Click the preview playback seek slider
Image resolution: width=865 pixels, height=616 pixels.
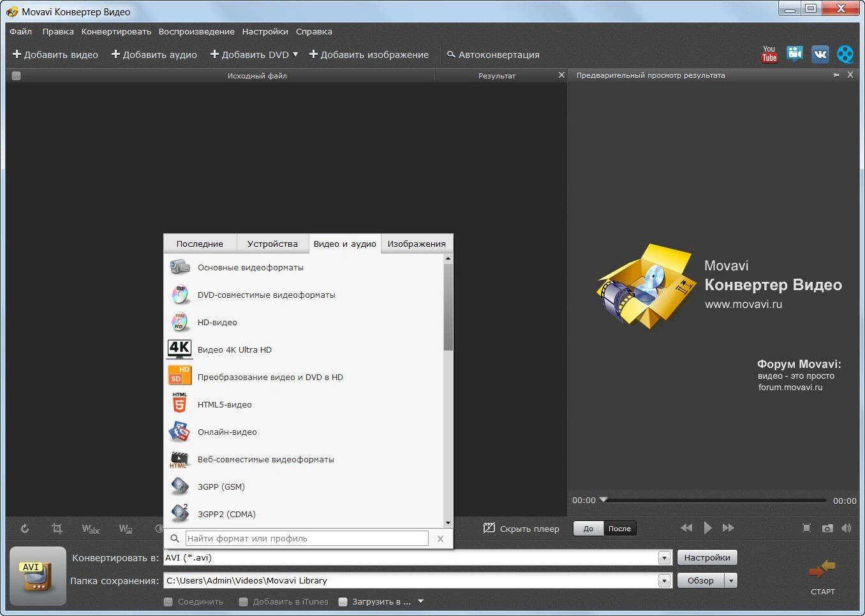(x=713, y=501)
